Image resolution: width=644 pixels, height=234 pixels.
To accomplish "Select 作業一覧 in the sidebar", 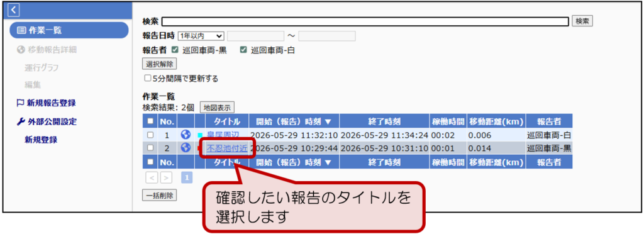I will click(68, 30).
